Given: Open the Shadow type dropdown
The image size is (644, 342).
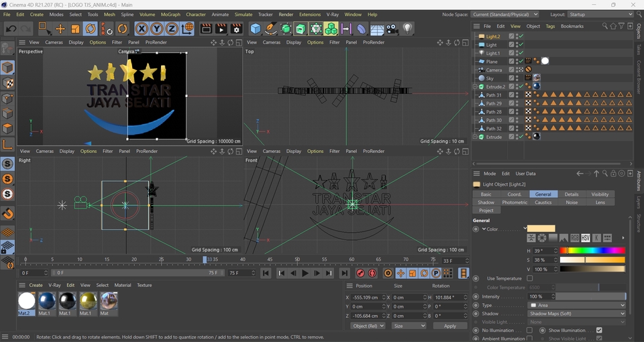Looking at the screenshot, I should [577, 314].
